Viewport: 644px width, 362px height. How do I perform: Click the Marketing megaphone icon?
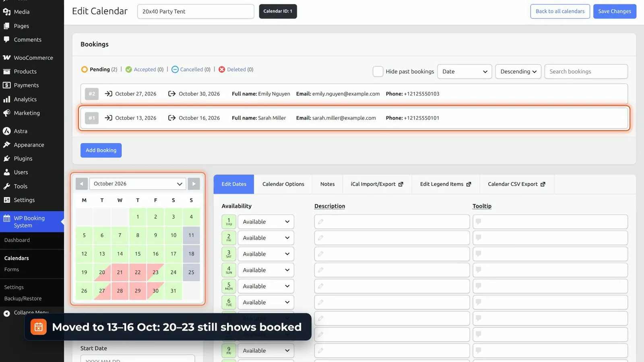[x=7, y=113]
